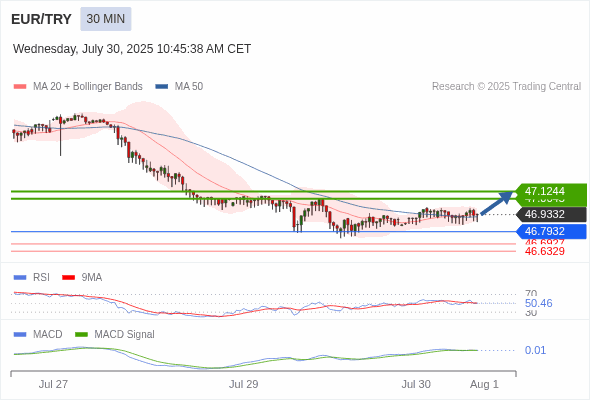This screenshot has width=590, height=400.
Task: Select the 46.7932 pivot price tag
Action: pos(551,231)
